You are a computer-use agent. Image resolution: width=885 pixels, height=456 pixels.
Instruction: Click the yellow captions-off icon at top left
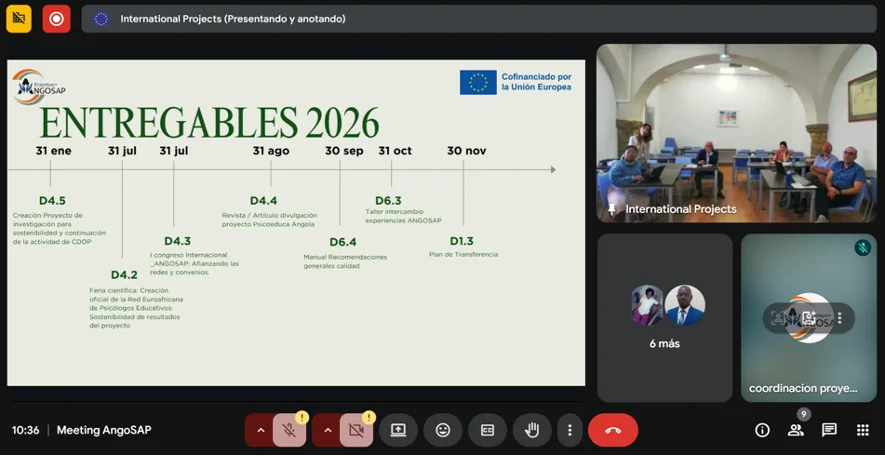tap(19, 18)
